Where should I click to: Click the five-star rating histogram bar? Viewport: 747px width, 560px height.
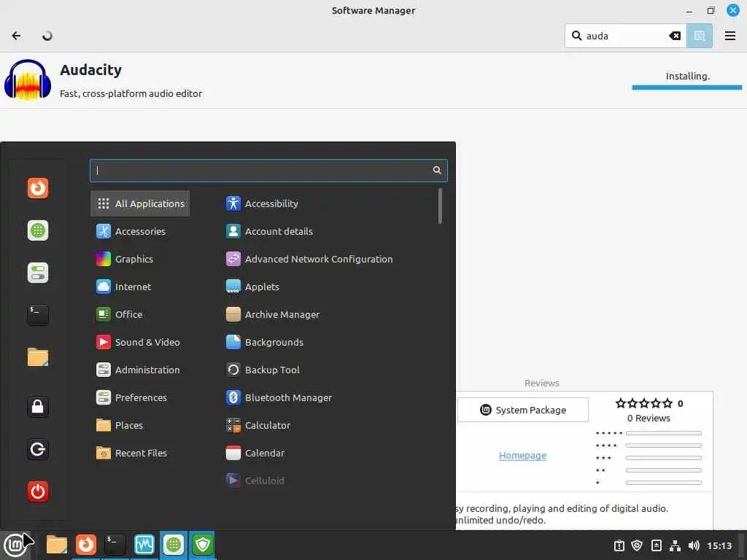pyautogui.click(x=664, y=433)
